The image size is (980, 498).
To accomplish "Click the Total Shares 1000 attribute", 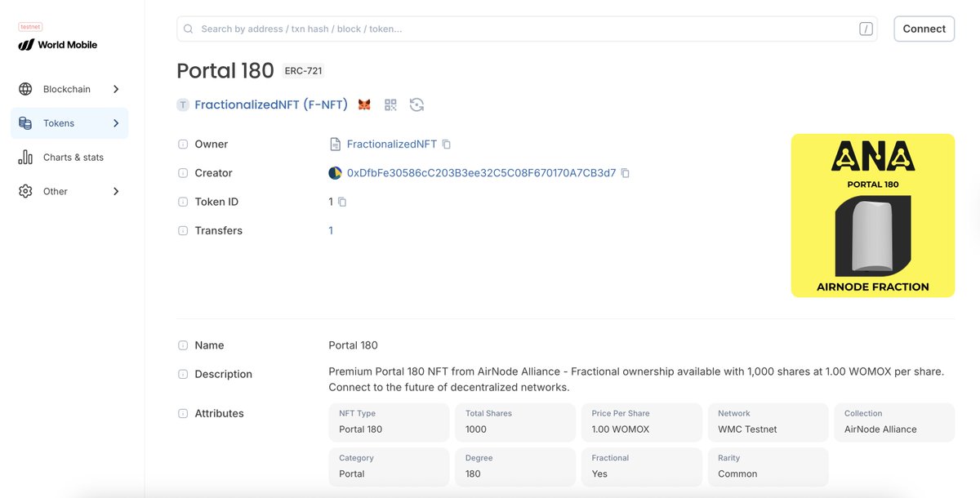I will (x=515, y=422).
